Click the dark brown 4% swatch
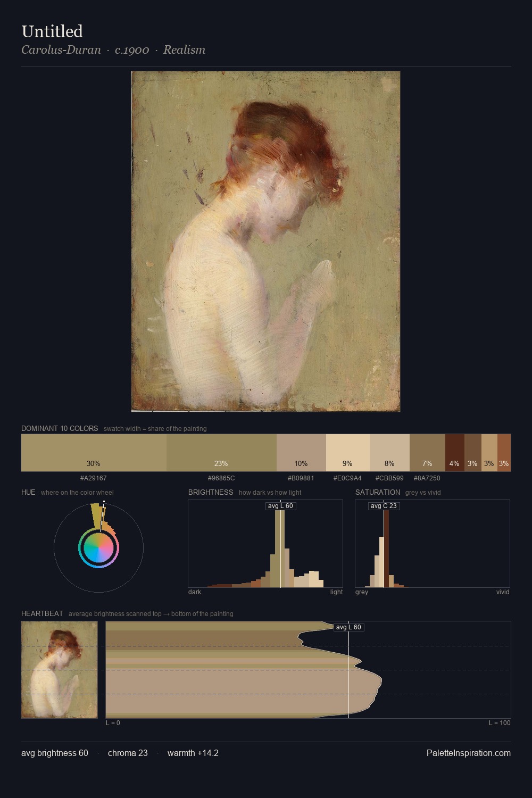Viewport: 532px width, 798px height. click(455, 453)
